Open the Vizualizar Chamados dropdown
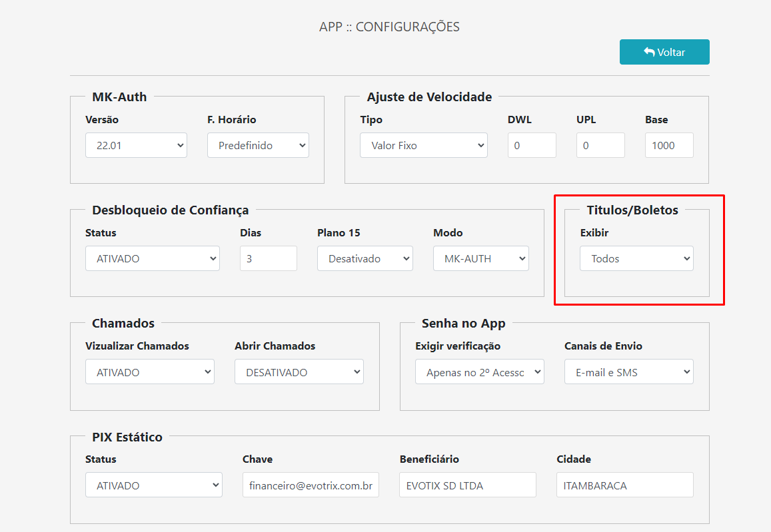 (x=149, y=371)
